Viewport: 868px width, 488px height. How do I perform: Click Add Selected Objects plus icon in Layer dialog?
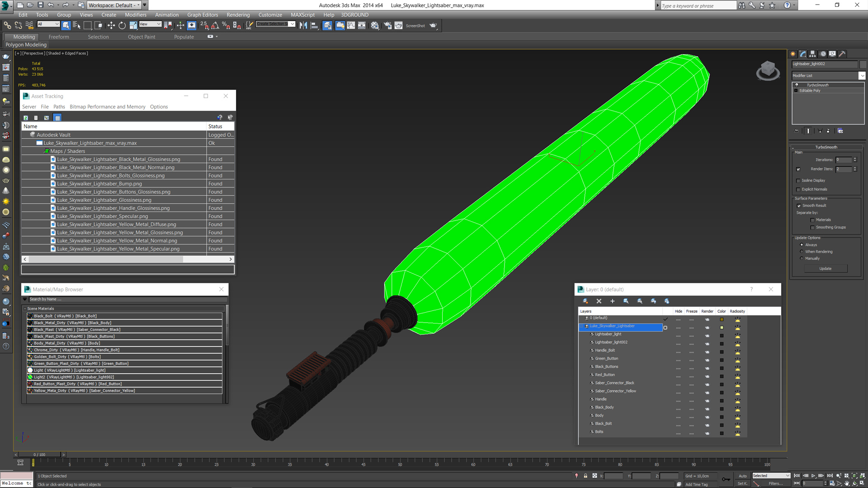(613, 301)
